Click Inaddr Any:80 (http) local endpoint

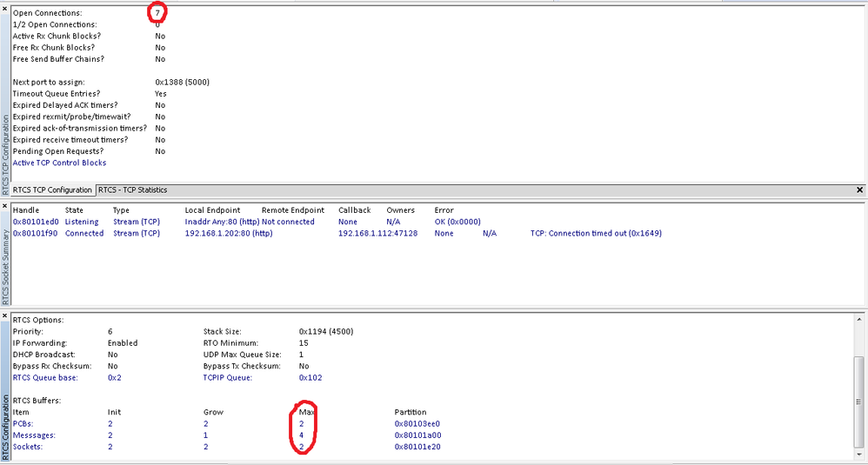tap(222, 222)
